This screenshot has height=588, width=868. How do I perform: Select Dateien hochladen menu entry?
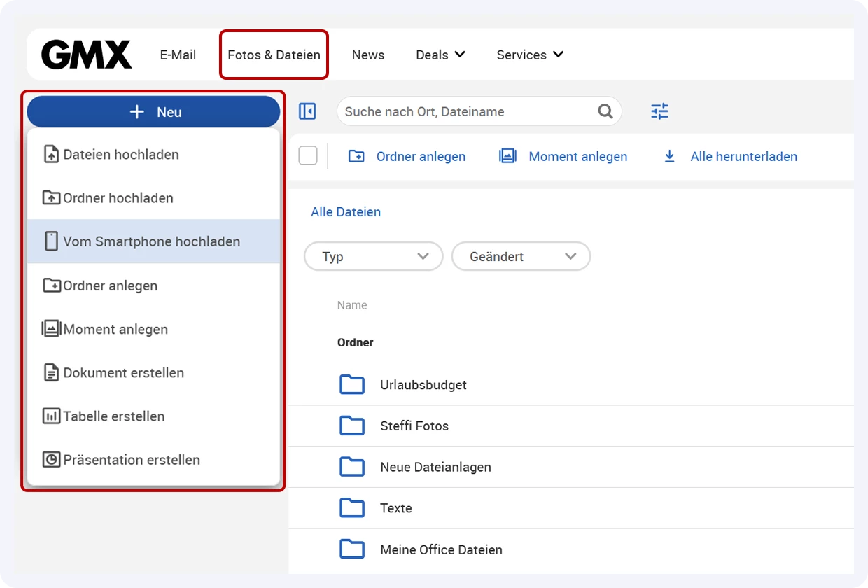tap(153, 155)
